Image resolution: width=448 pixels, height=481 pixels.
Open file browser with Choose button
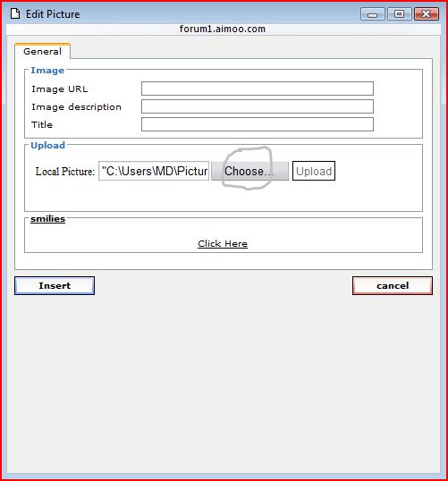(x=249, y=171)
